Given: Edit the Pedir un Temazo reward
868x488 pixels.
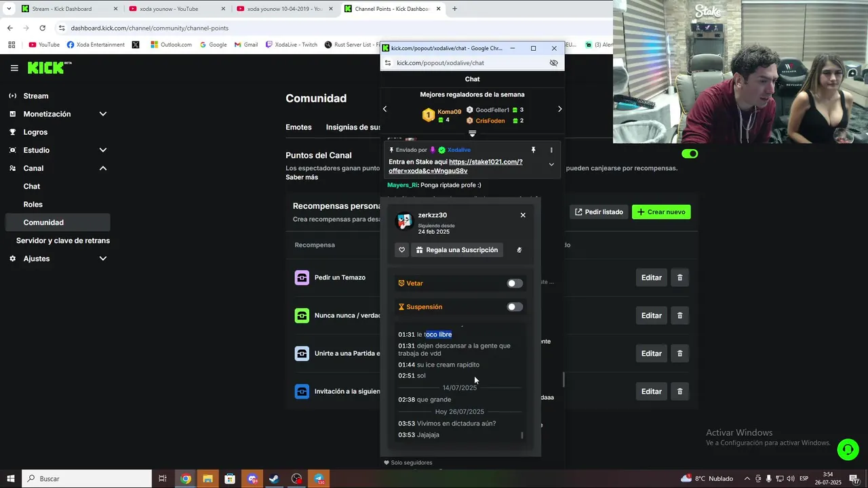Looking at the screenshot, I should [651, 277].
